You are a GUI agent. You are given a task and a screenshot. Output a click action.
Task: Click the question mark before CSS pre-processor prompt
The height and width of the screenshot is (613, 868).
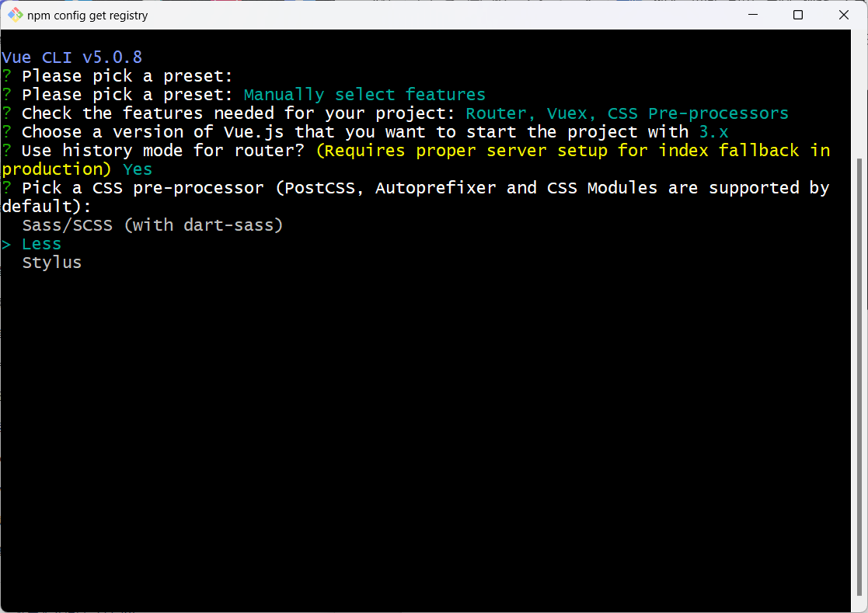tap(6, 188)
